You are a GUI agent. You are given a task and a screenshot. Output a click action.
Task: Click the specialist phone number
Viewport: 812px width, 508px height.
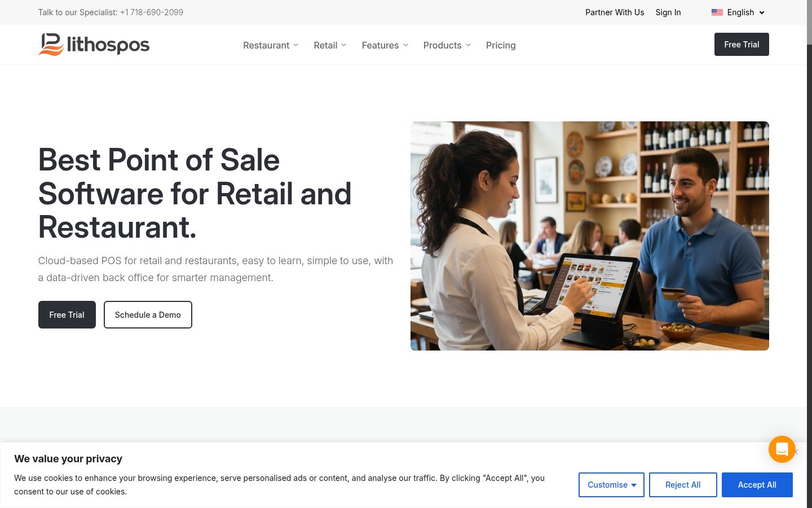click(152, 12)
